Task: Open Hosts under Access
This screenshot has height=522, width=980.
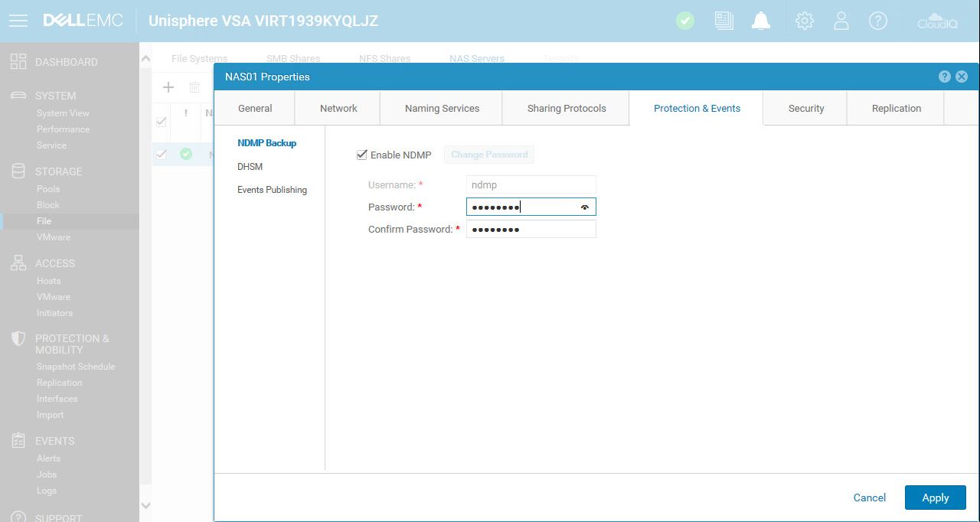Action: point(48,281)
